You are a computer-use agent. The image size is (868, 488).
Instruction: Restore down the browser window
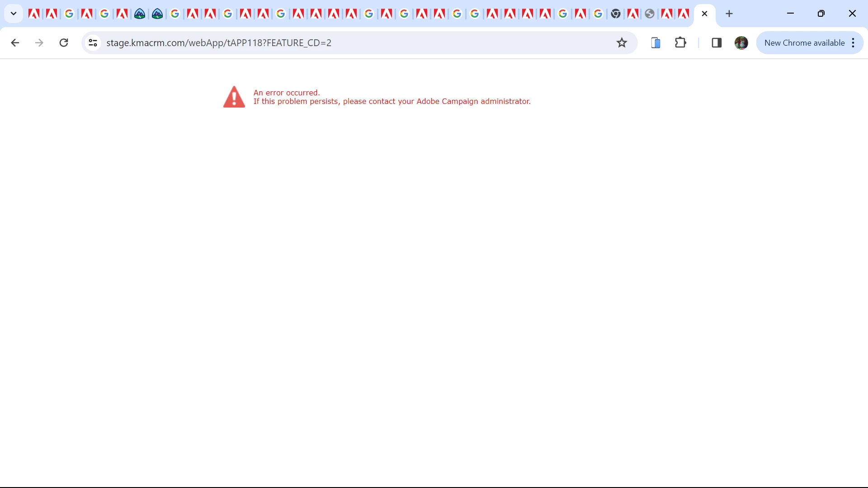click(x=821, y=14)
